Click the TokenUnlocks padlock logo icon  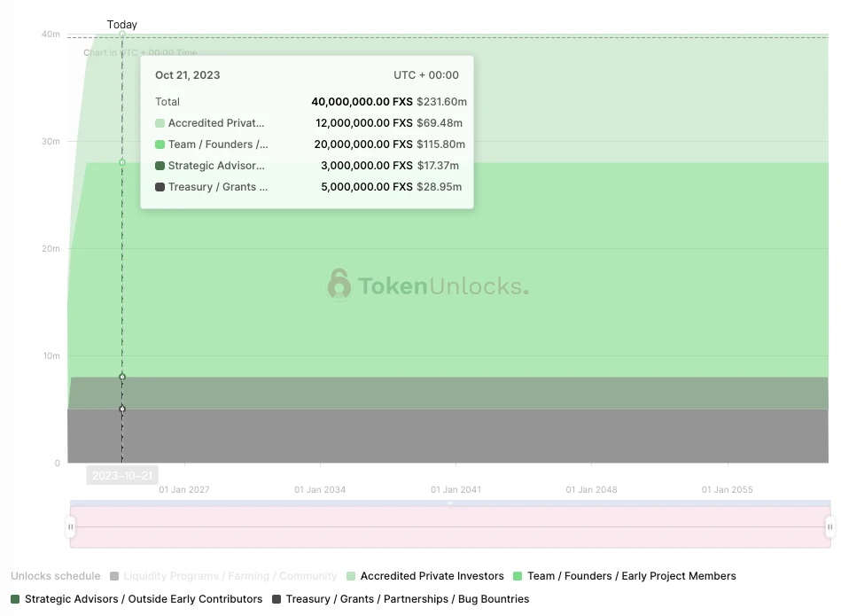click(x=339, y=285)
